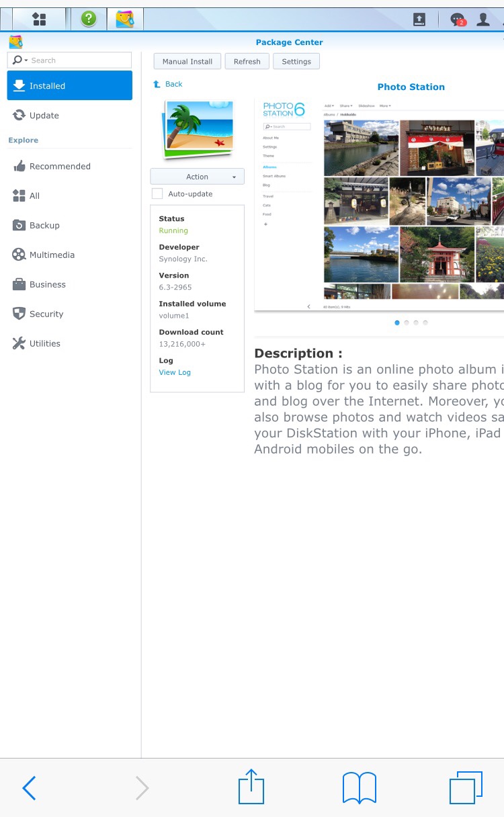
Task: Open the Multimedia category
Action: tap(69, 255)
